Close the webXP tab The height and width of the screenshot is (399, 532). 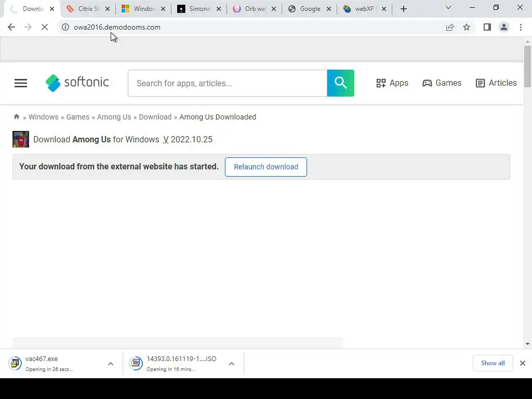click(384, 9)
